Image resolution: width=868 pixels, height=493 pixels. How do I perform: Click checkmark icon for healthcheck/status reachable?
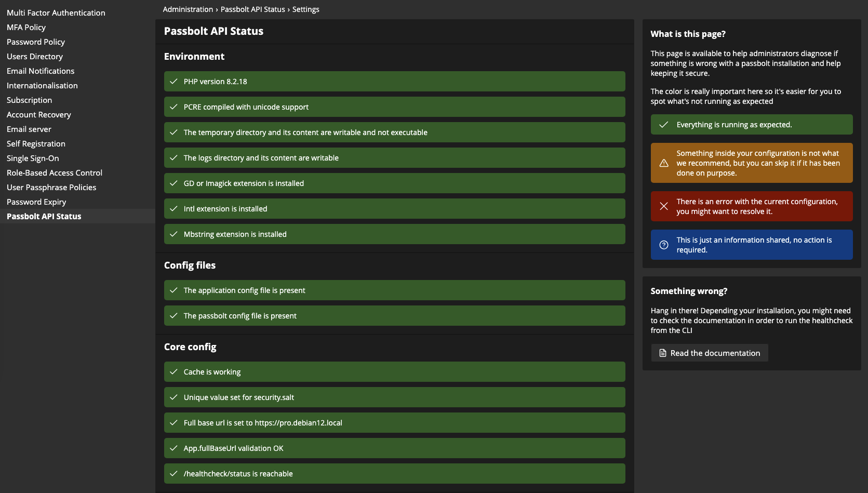click(173, 474)
